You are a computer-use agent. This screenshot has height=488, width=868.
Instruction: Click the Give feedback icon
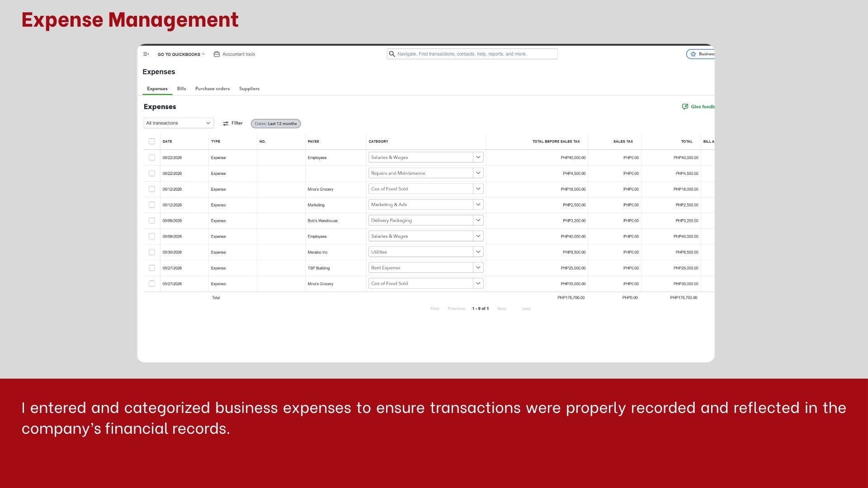pos(685,107)
